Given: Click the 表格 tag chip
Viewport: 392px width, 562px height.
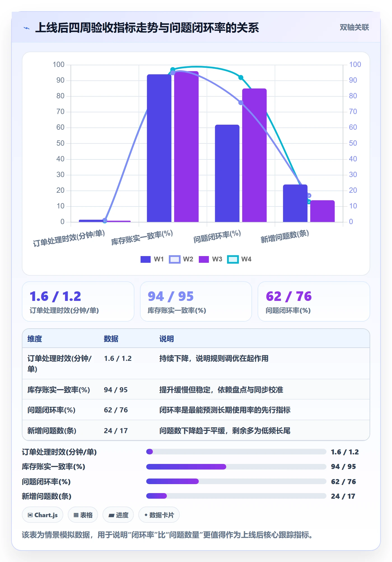Looking at the screenshot, I should tap(83, 515).
